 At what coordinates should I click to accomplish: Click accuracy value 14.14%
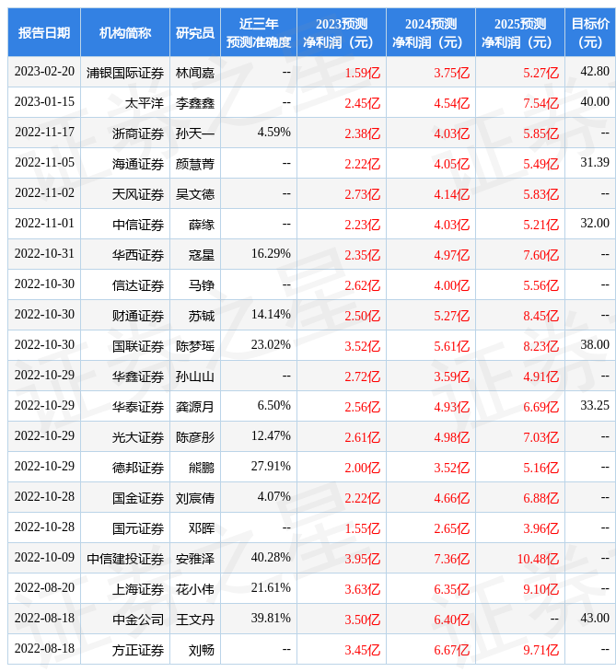click(271, 315)
